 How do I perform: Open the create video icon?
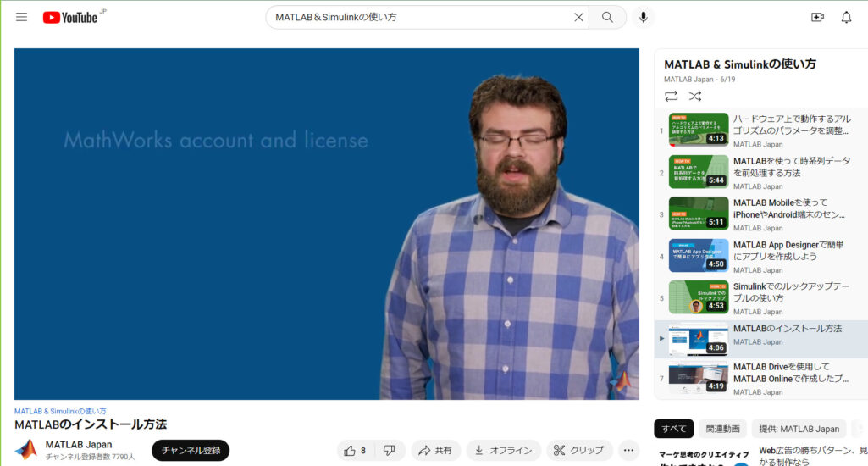pyautogui.click(x=818, y=17)
